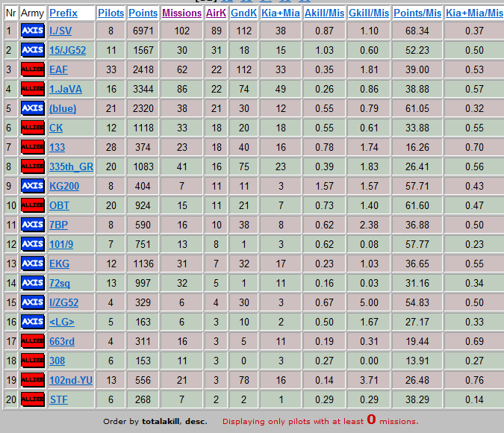This screenshot has height=433, width=504.
Task: Sort table by Pilots column header
Action: coord(111,13)
